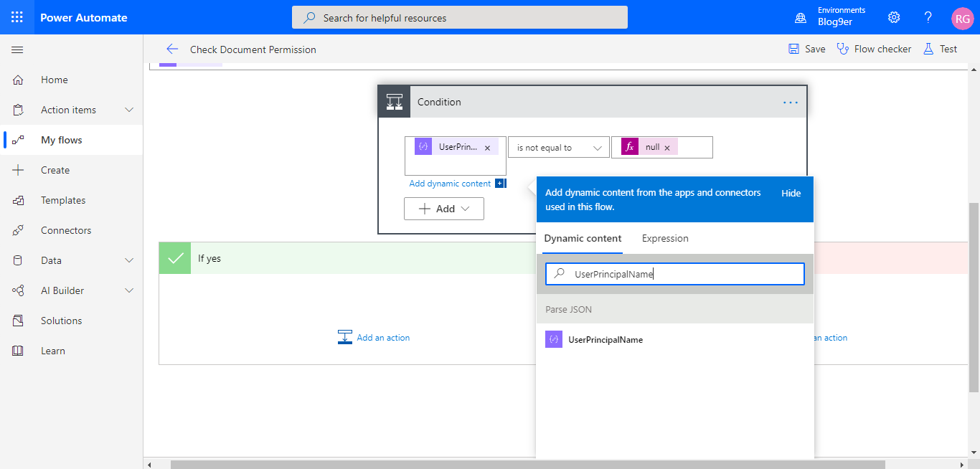Click the Parse JSON section header
Image resolution: width=980 pixels, height=469 pixels.
pyautogui.click(x=675, y=310)
